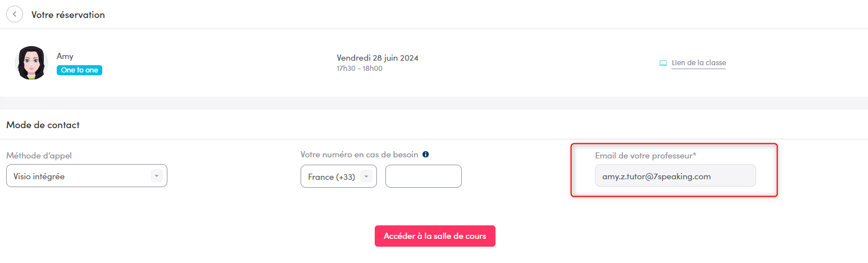
Task: Click the laptop icon beside Lien de la classe
Action: [663, 63]
